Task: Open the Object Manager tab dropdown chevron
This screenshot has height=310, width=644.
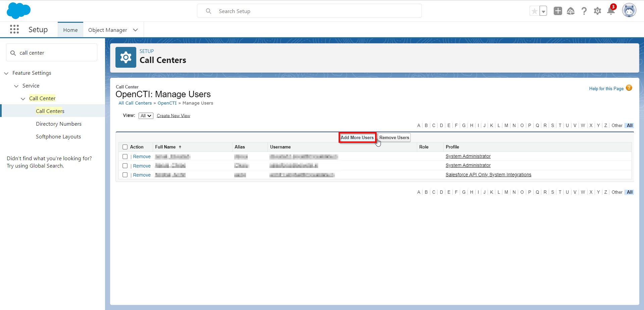Action: pos(136,30)
